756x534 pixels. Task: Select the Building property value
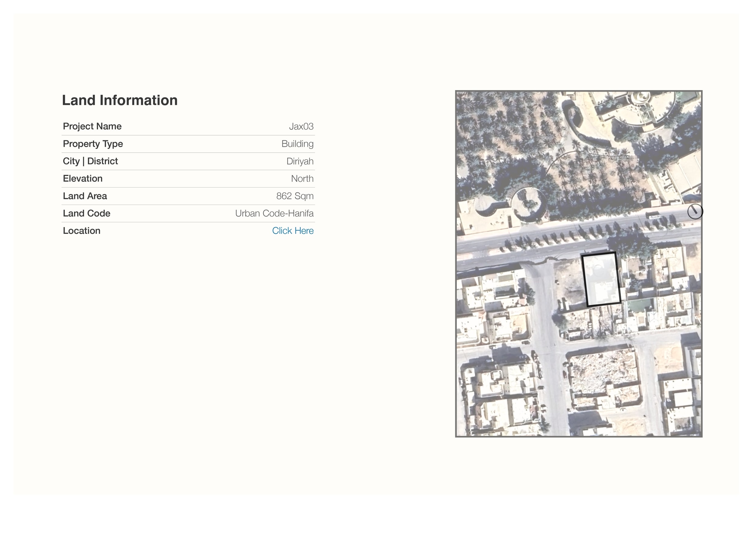(x=298, y=144)
